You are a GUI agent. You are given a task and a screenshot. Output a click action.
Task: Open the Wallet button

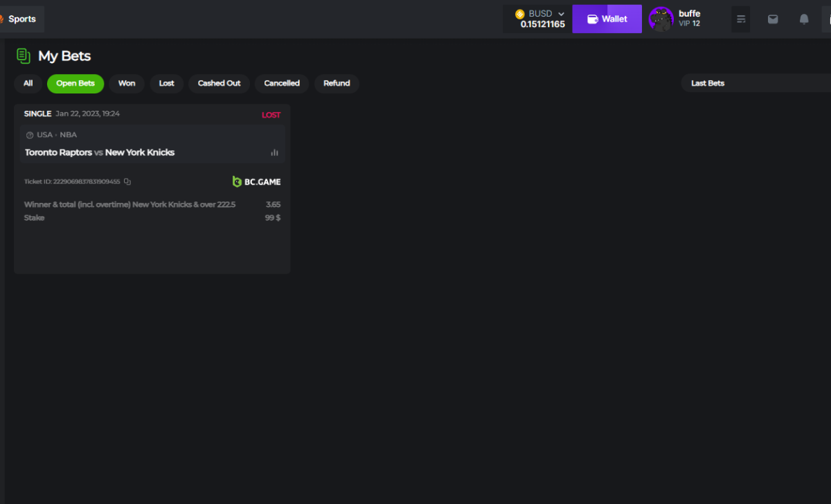(x=607, y=19)
